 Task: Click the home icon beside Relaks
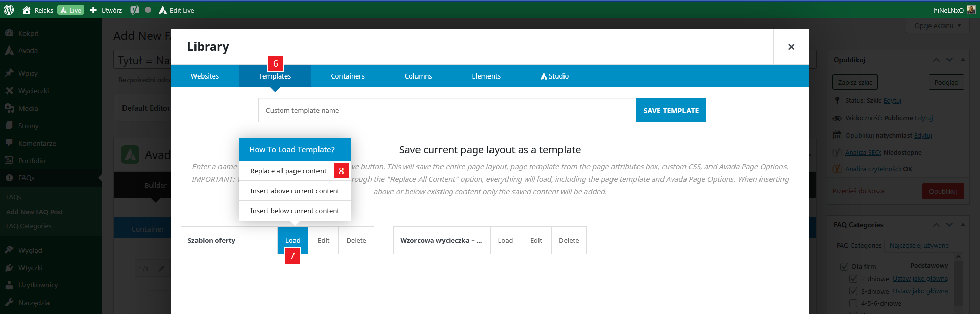(x=27, y=10)
